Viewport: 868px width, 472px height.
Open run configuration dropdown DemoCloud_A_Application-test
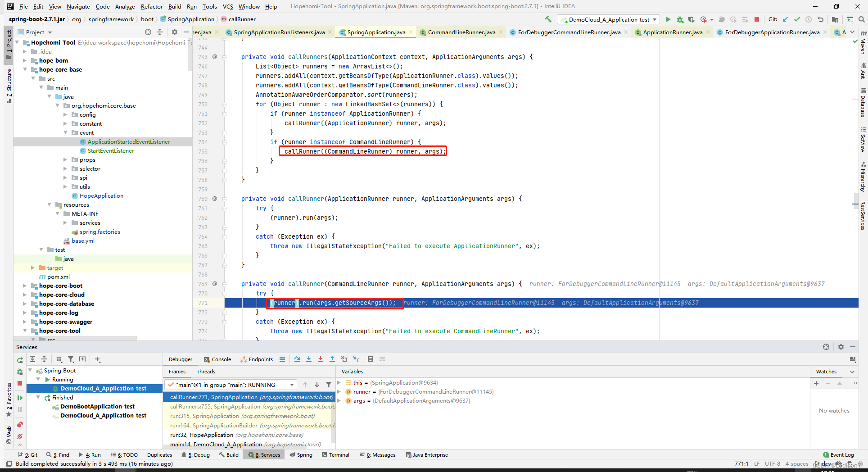(x=608, y=19)
